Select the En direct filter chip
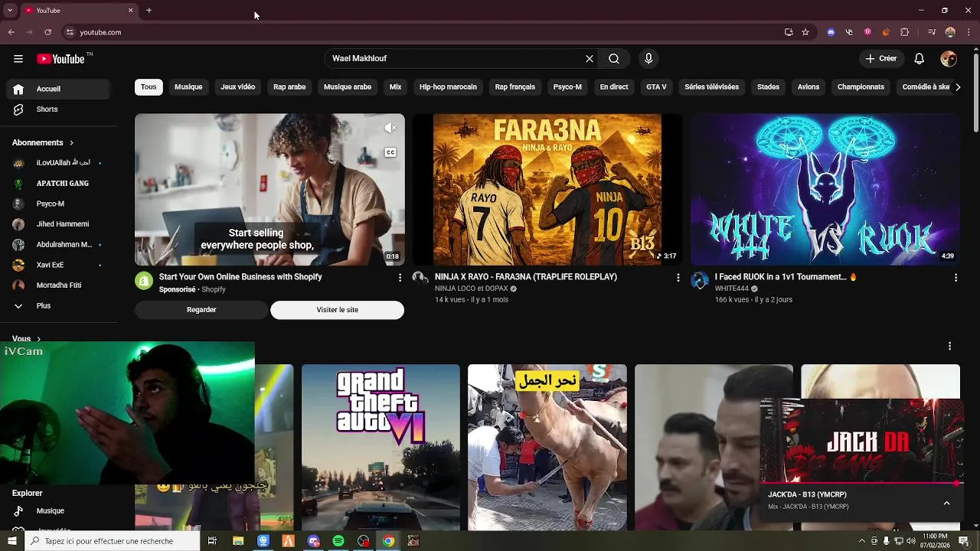Image resolution: width=980 pixels, height=551 pixels. tap(614, 87)
